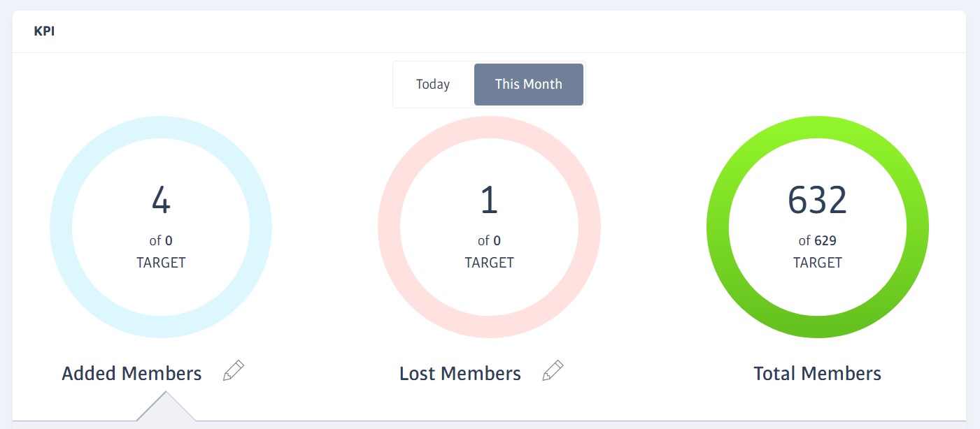Click the edit pencil beside Lost Members
Screen dimensions: 980x429
pos(553,371)
